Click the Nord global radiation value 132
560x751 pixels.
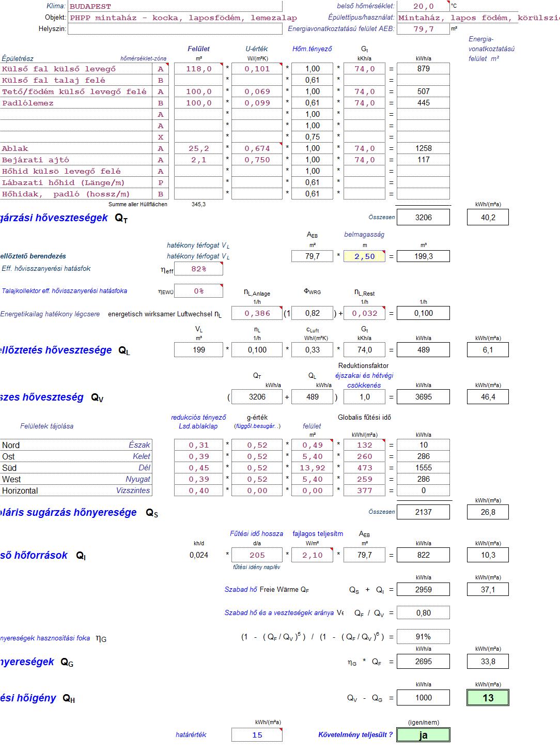tap(364, 445)
